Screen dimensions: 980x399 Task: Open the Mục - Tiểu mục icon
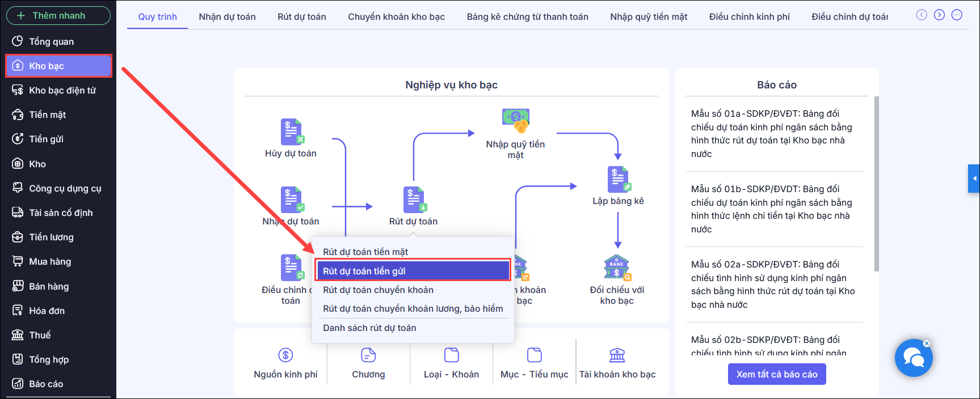535,355
